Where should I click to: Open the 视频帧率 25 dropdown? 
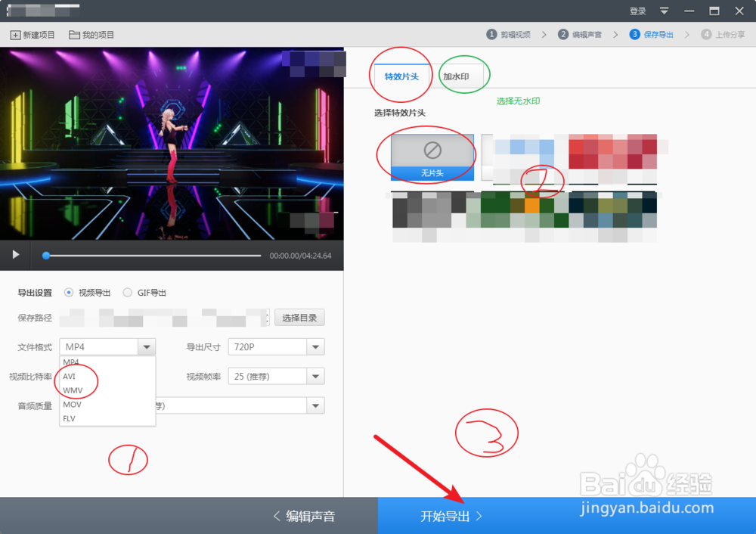coord(276,376)
